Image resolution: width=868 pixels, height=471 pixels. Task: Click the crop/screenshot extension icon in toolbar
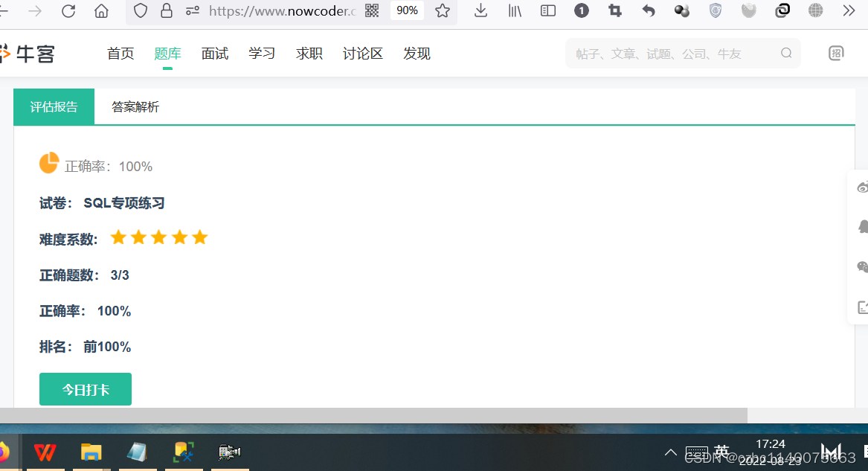click(614, 11)
